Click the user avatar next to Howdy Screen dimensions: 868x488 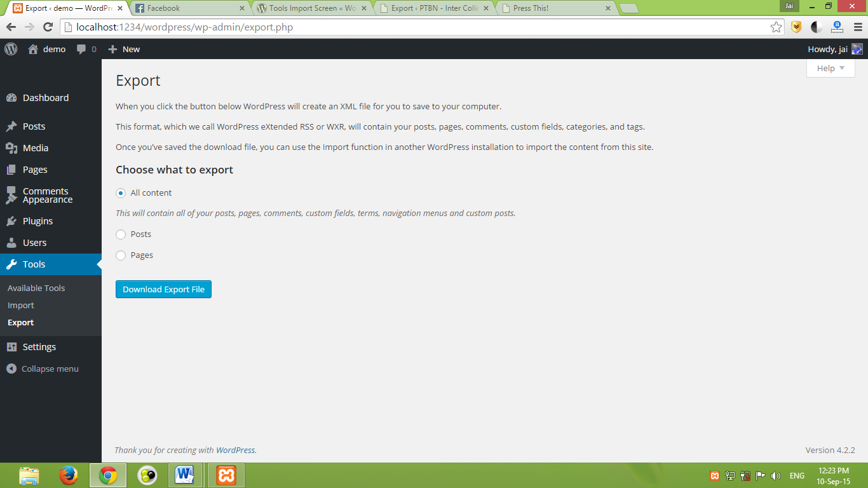coord(857,49)
